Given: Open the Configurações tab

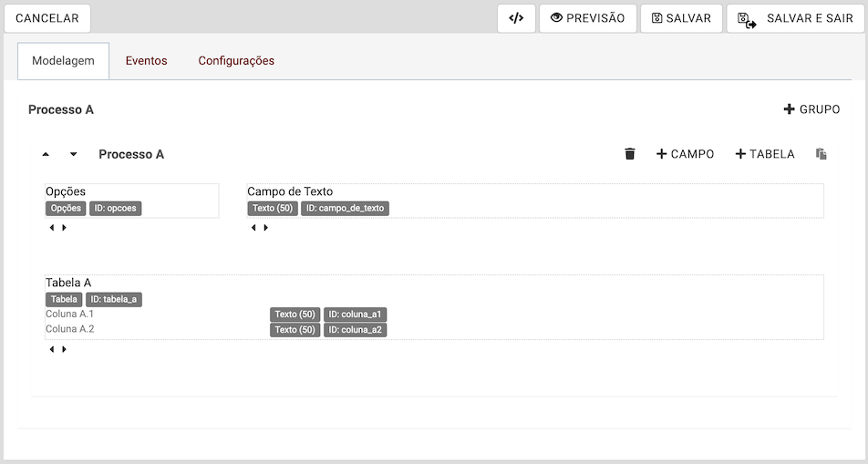Looking at the screenshot, I should (x=236, y=61).
